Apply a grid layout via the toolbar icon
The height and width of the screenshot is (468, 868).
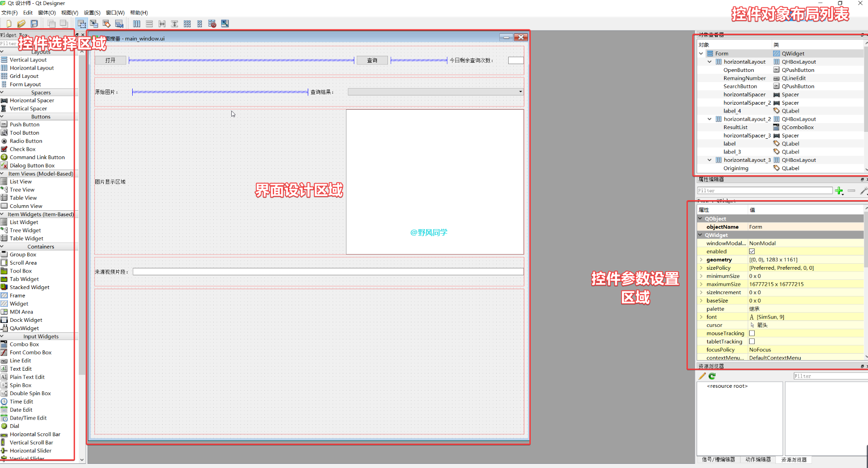coord(187,24)
